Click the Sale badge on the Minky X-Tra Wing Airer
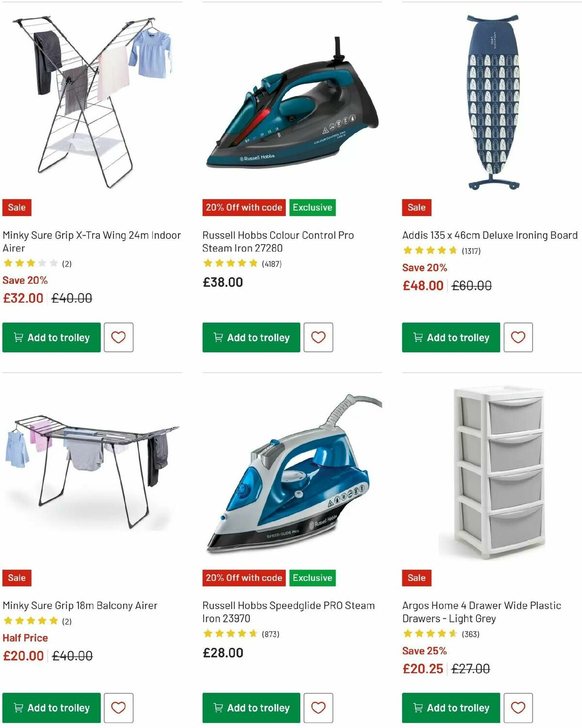Image resolution: width=582 pixels, height=728 pixels. pyautogui.click(x=16, y=207)
